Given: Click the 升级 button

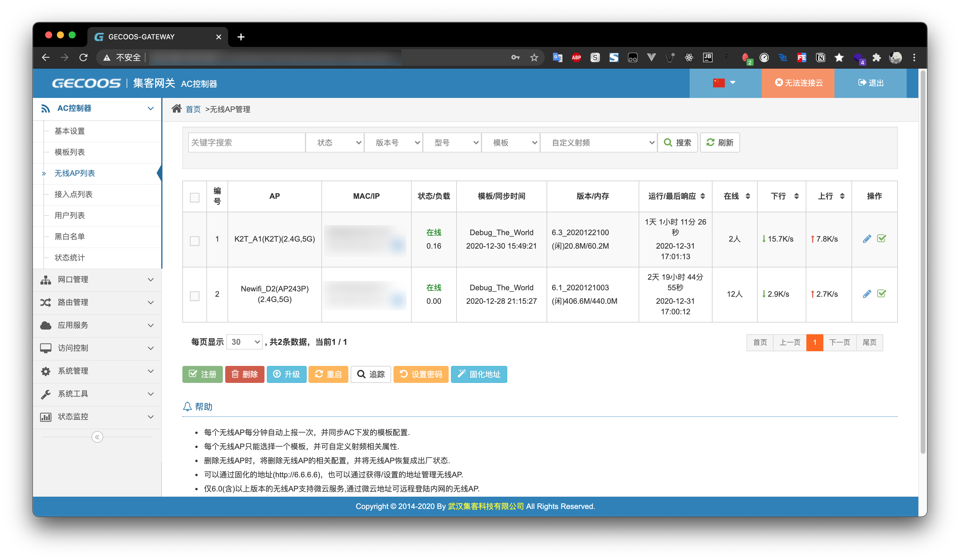Looking at the screenshot, I should point(286,374).
